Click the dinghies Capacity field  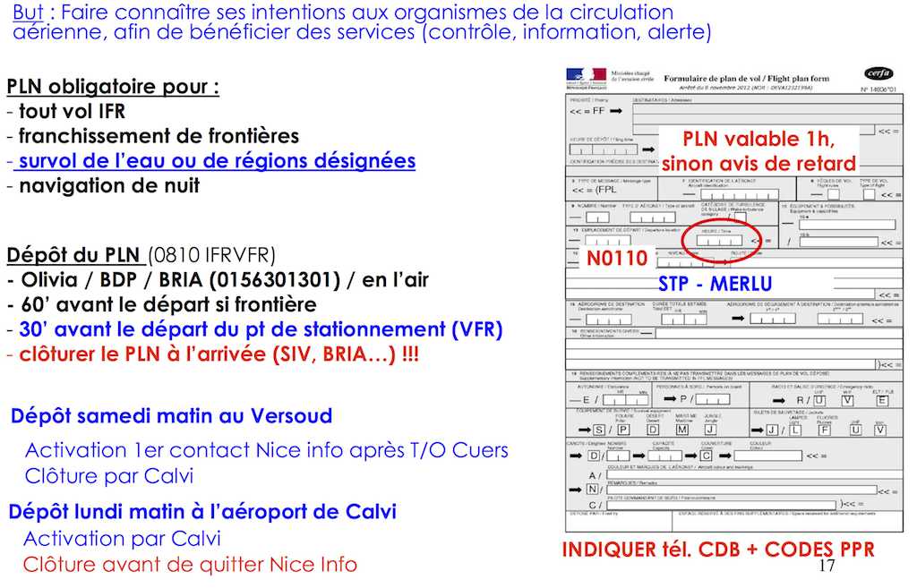click(x=665, y=456)
